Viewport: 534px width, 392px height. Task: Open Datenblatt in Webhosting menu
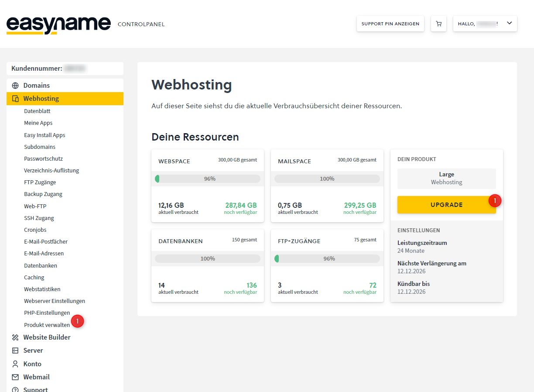[x=37, y=111]
